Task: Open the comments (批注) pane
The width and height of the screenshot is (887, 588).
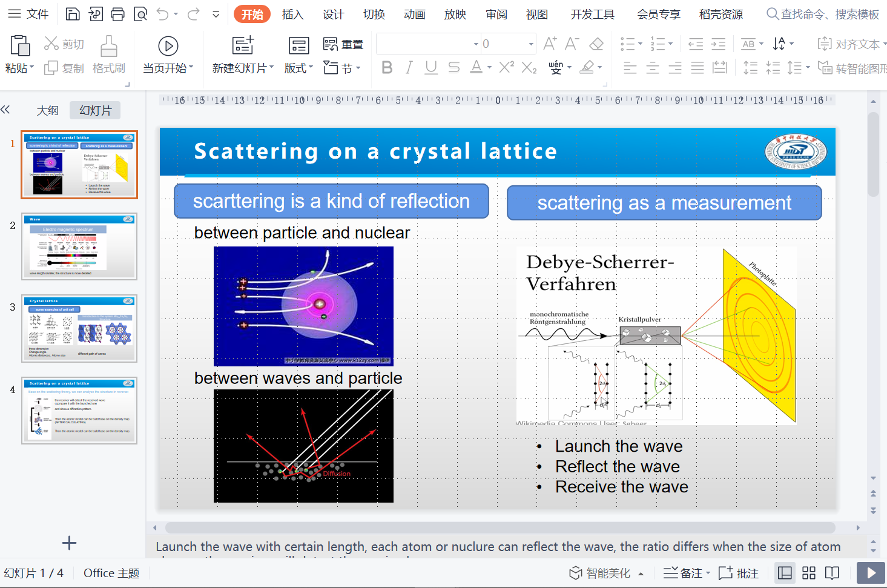Action: (x=739, y=573)
